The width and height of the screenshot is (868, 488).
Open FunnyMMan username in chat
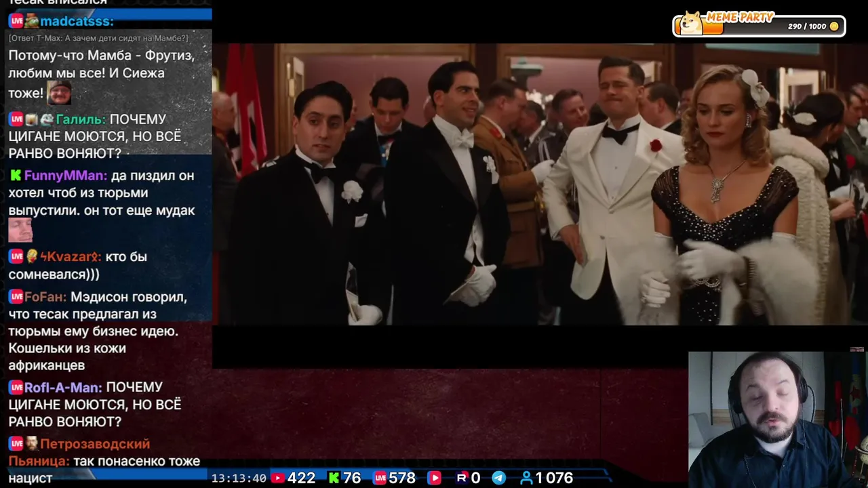pyautogui.click(x=66, y=176)
